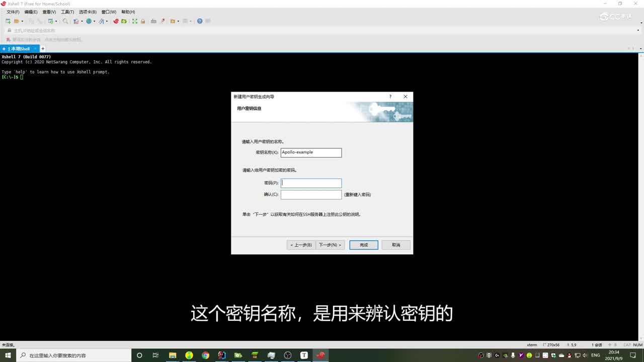
Task: Expand the orange folder icon dropdown arrow
Action: click(x=178, y=21)
